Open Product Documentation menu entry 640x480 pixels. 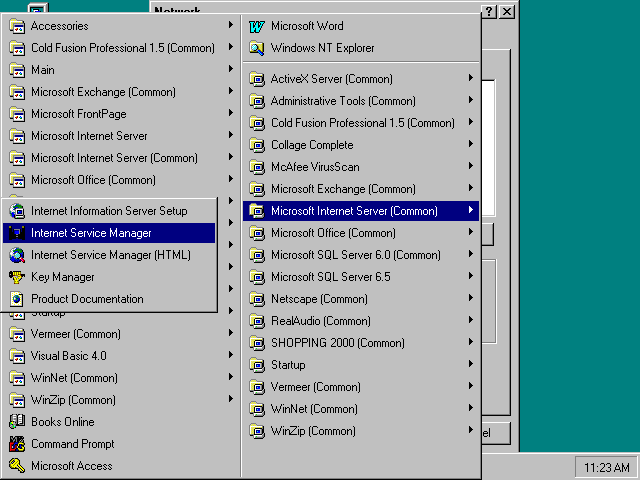pyautogui.click(x=109, y=299)
